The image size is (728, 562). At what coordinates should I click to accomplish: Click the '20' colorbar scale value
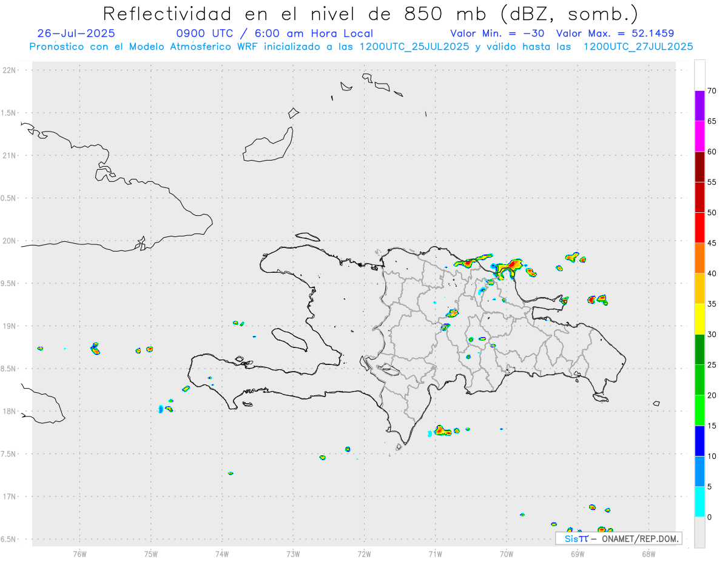[x=712, y=395]
